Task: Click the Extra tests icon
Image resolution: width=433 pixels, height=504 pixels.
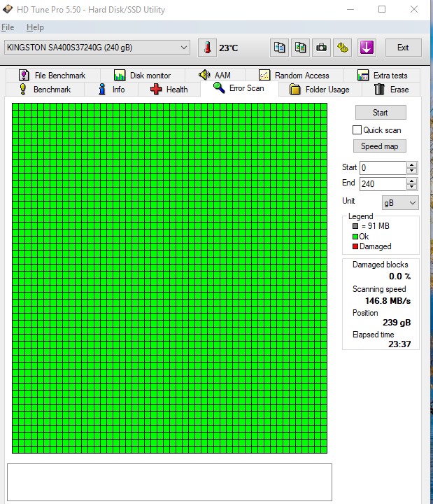Action: (x=363, y=75)
